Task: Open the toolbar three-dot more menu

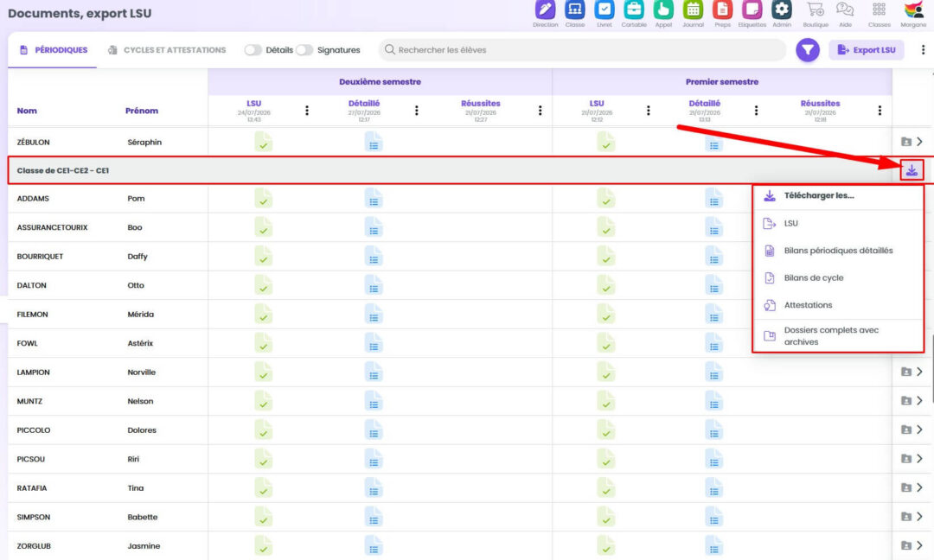Action: pos(923,50)
